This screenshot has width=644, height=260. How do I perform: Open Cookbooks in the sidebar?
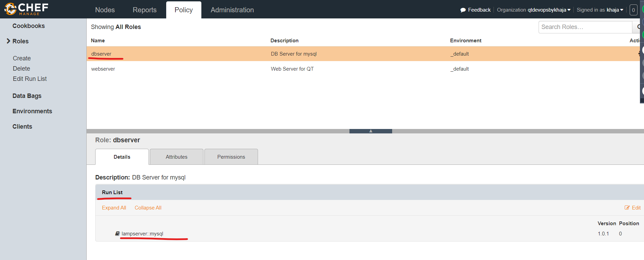29,26
